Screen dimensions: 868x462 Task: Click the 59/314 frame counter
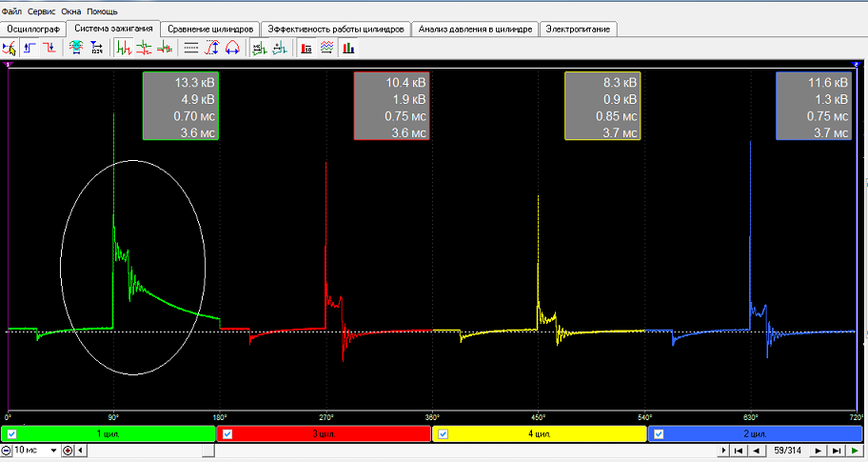[788, 451]
